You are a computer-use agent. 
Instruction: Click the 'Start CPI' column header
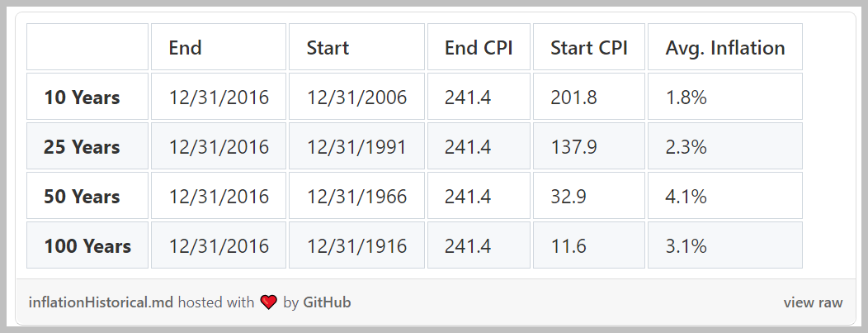point(589,48)
